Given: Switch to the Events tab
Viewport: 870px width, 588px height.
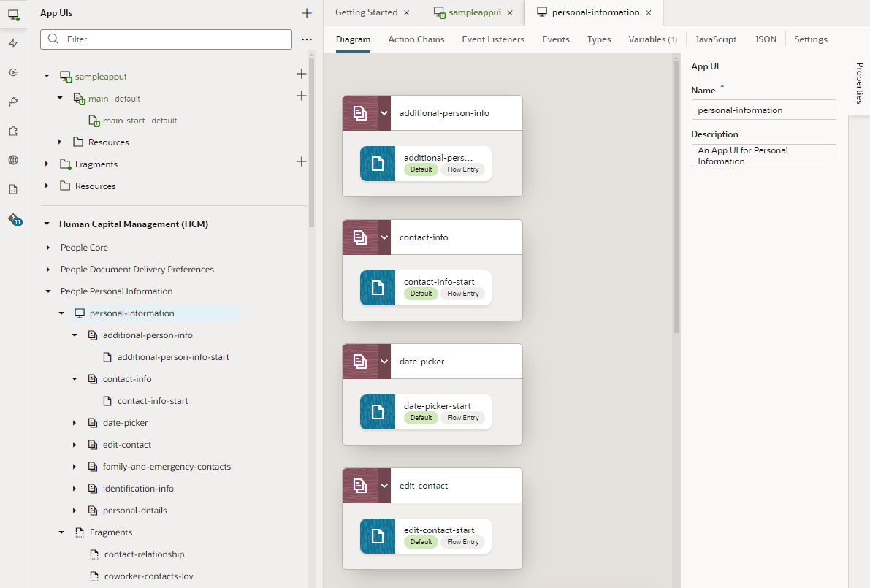Looking at the screenshot, I should 555,39.
